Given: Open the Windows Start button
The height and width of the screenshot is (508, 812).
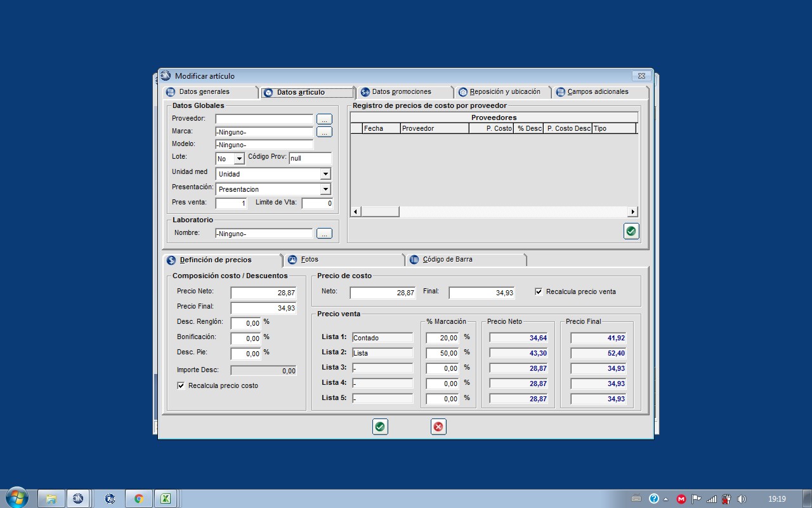Looking at the screenshot, I should (x=16, y=498).
